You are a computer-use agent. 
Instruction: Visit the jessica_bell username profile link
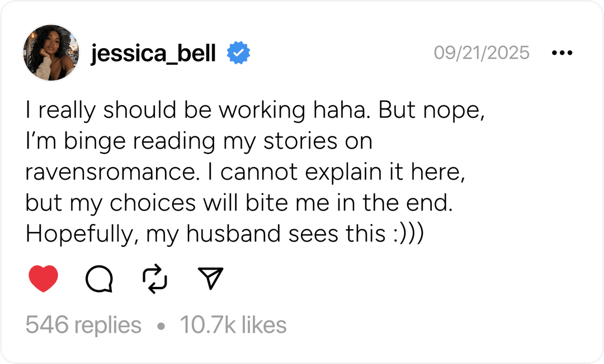coord(153,54)
